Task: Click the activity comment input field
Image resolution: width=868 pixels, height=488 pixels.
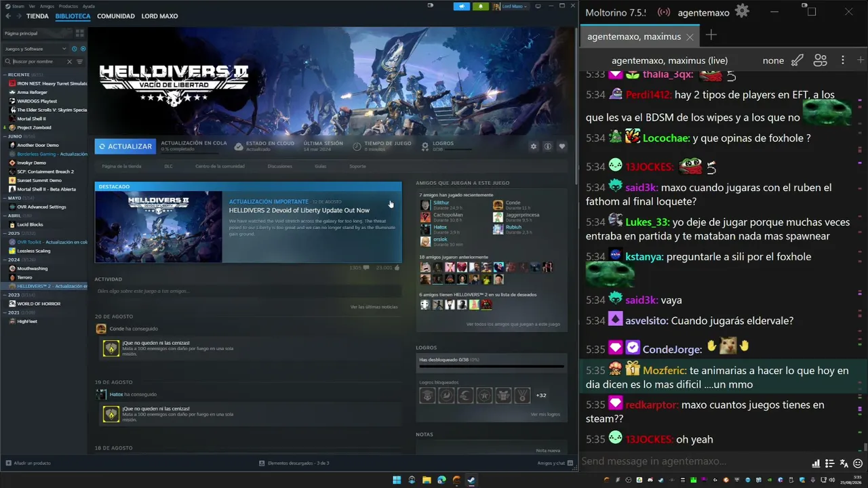Action: (248, 291)
